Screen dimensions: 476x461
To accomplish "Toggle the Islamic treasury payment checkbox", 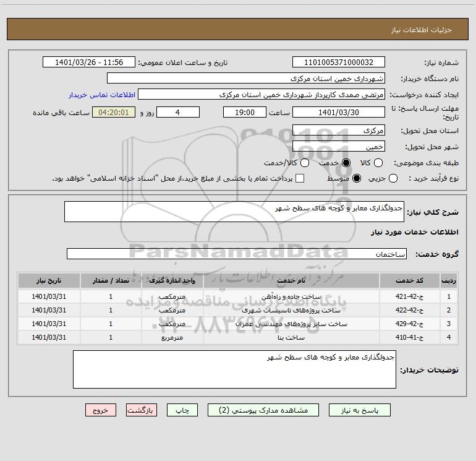I will point(300,178).
